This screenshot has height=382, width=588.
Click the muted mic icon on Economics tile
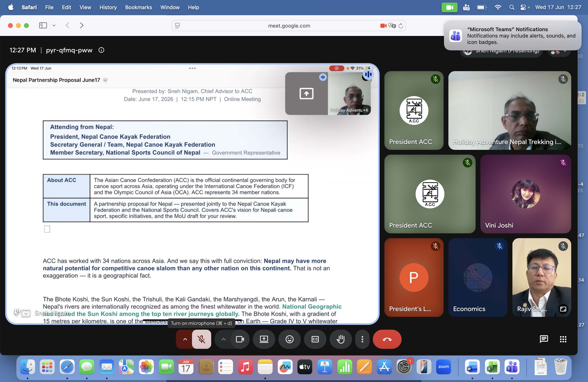point(499,246)
